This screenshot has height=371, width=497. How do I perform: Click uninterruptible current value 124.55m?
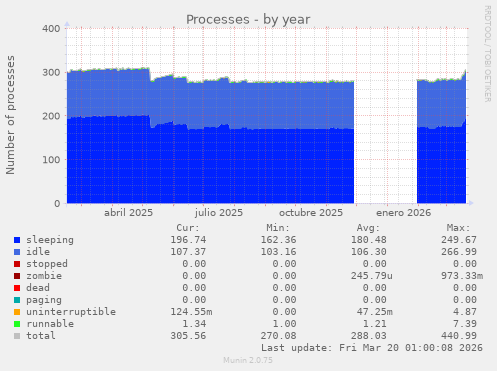[x=191, y=312]
